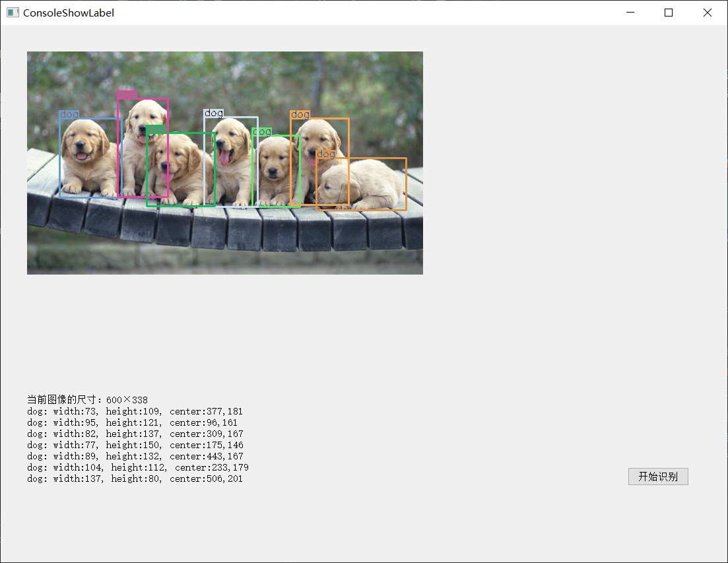Viewport: 728px width, 563px height.
Task: Click the pink 'dog' label tag above second puppy
Action: pos(127,94)
